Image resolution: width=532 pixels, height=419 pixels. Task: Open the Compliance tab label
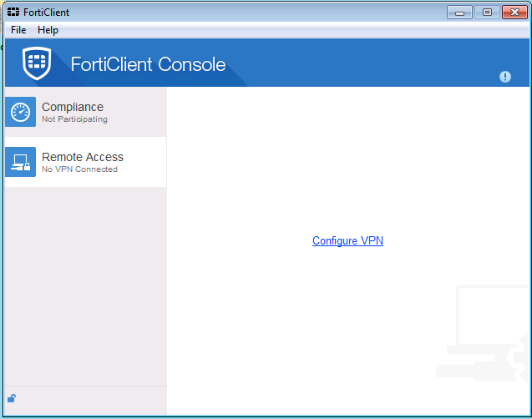[73, 107]
